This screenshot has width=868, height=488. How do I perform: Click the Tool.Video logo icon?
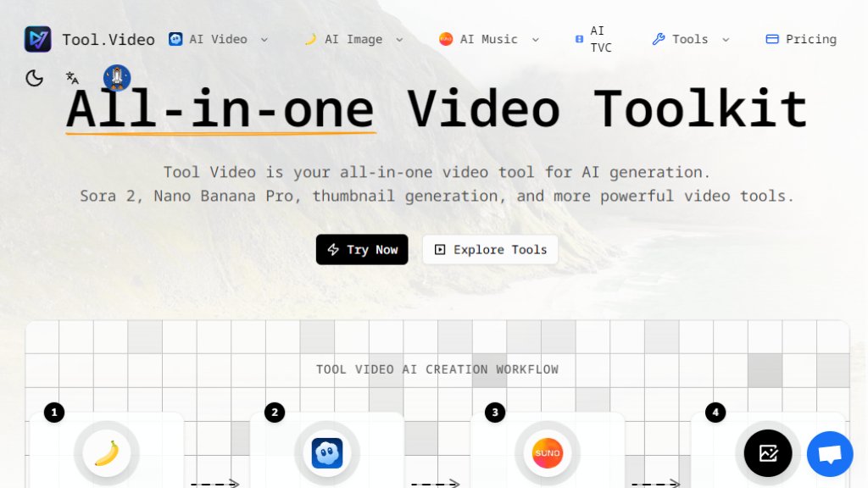(37, 39)
